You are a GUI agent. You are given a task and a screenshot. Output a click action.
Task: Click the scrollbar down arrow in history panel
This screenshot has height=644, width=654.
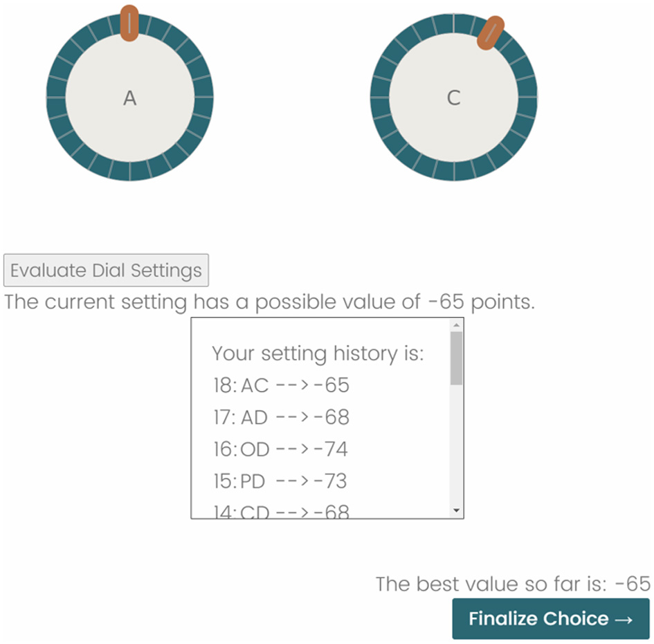[456, 510]
